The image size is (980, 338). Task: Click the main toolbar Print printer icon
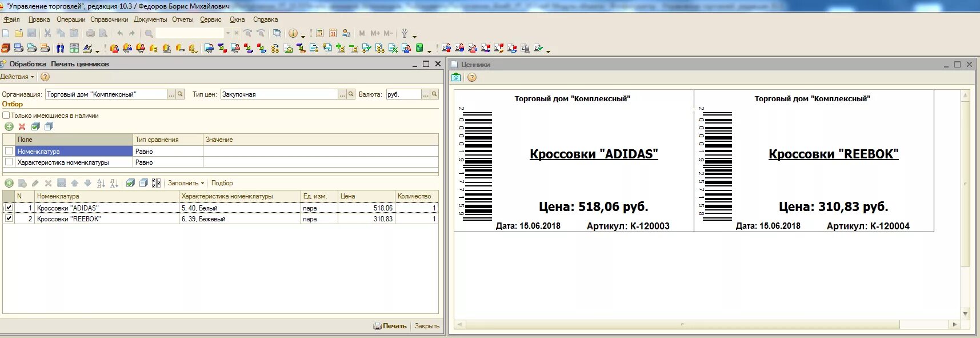point(90,33)
